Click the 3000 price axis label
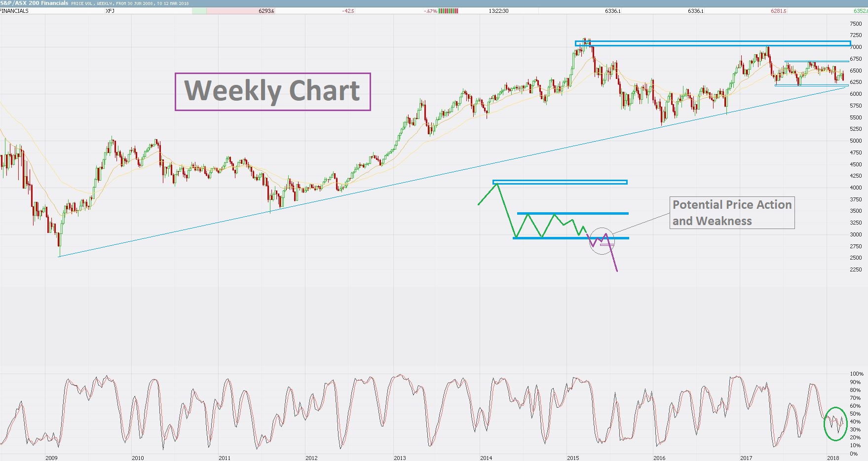Screen dimensions: 868x461 pos(856,234)
